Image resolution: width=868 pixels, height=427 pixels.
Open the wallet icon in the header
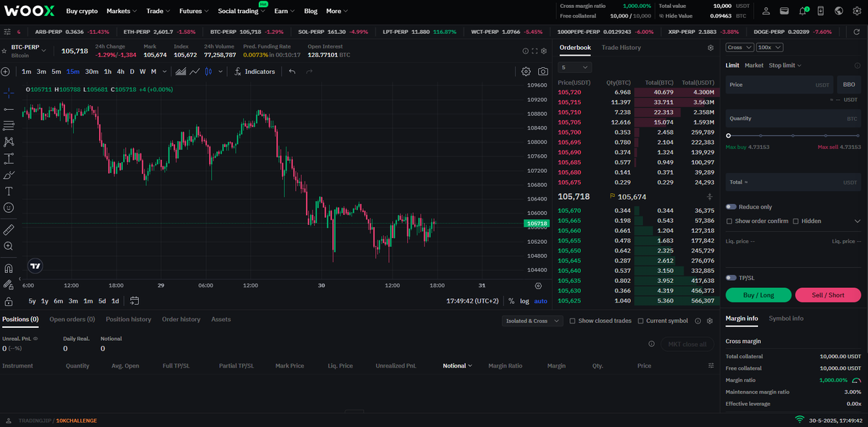click(x=784, y=11)
